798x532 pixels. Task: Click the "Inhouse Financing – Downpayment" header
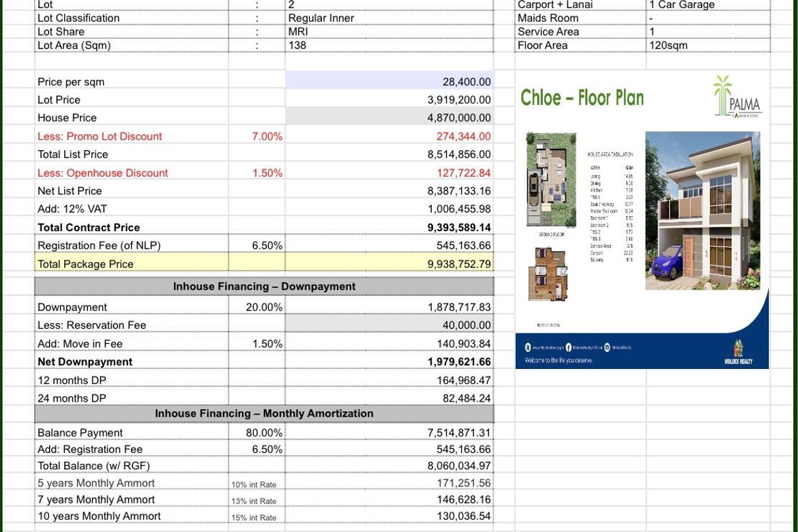pyautogui.click(x=264, y=286)
